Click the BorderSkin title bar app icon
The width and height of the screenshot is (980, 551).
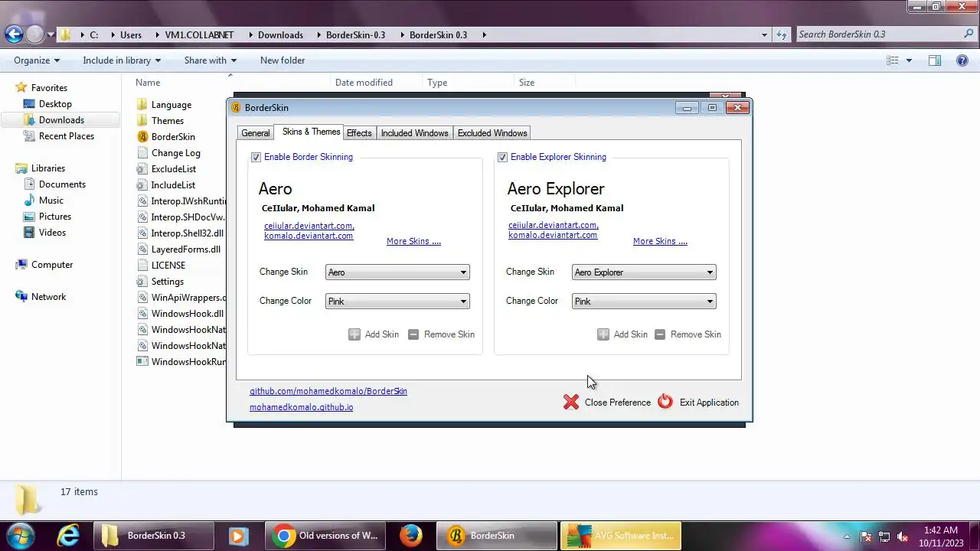pos(237,108)
